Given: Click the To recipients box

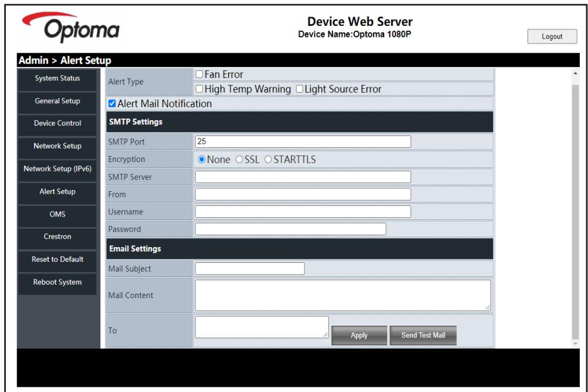Looking at the screenshot, I should [262, 327].
